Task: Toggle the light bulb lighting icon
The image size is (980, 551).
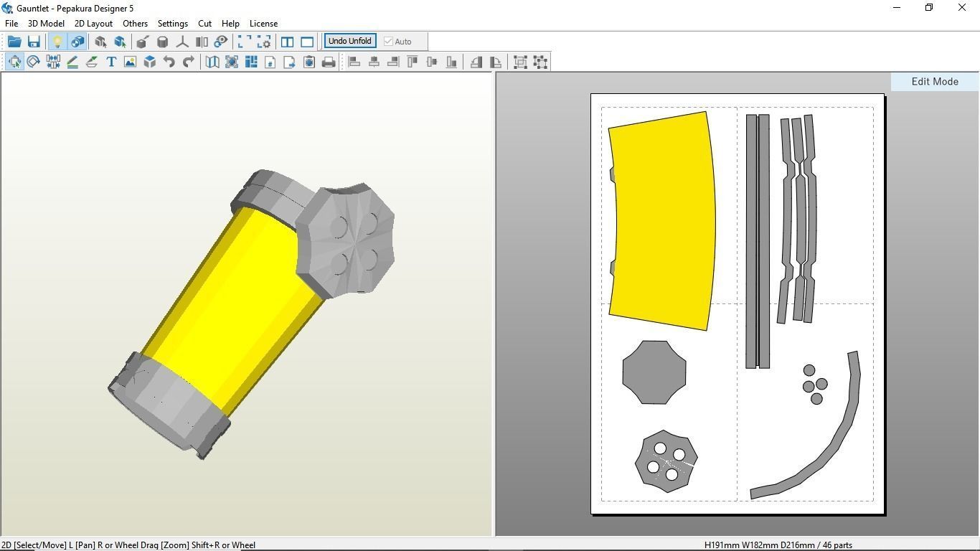Action: point(57,42)
